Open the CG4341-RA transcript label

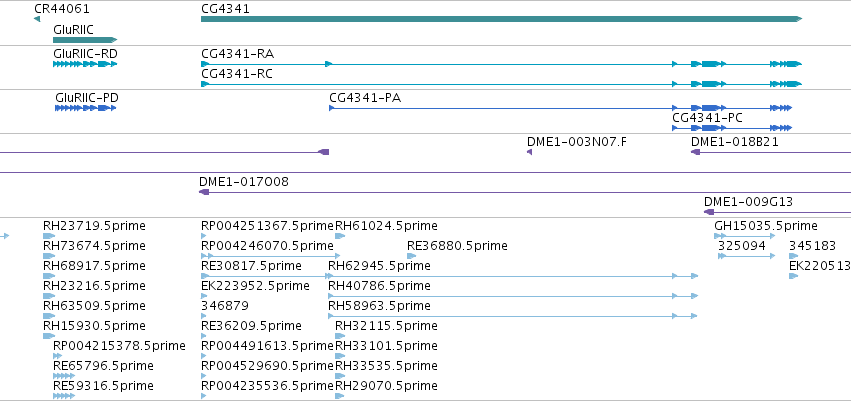click(x=238, y=54)
